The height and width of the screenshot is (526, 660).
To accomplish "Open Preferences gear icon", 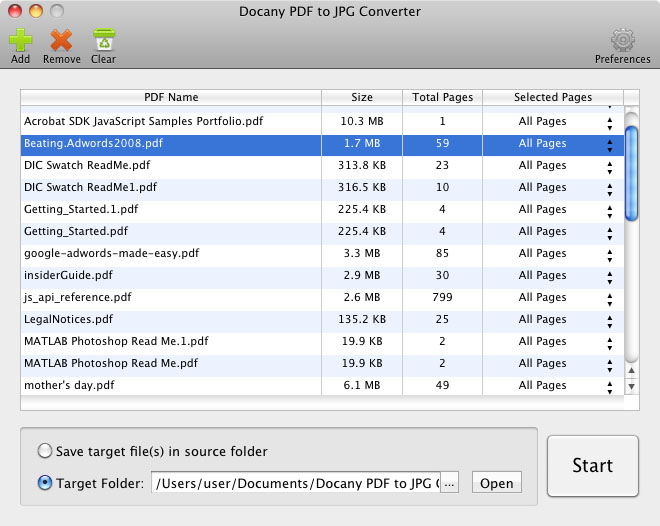I will [x=622, y=40].
